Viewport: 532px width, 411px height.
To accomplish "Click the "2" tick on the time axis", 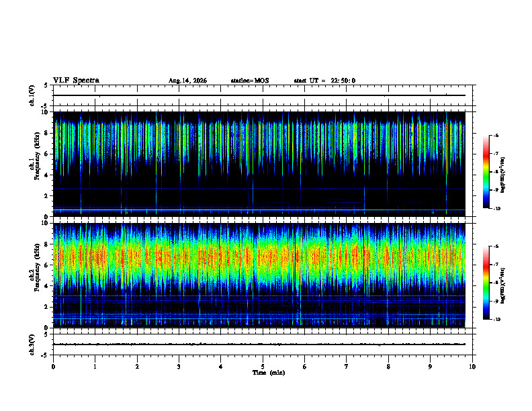I will pos(137,367).
